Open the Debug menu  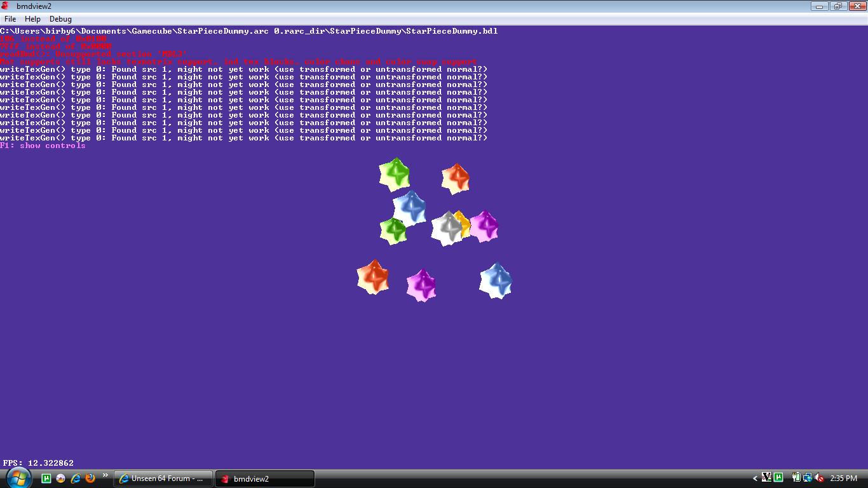60,19
